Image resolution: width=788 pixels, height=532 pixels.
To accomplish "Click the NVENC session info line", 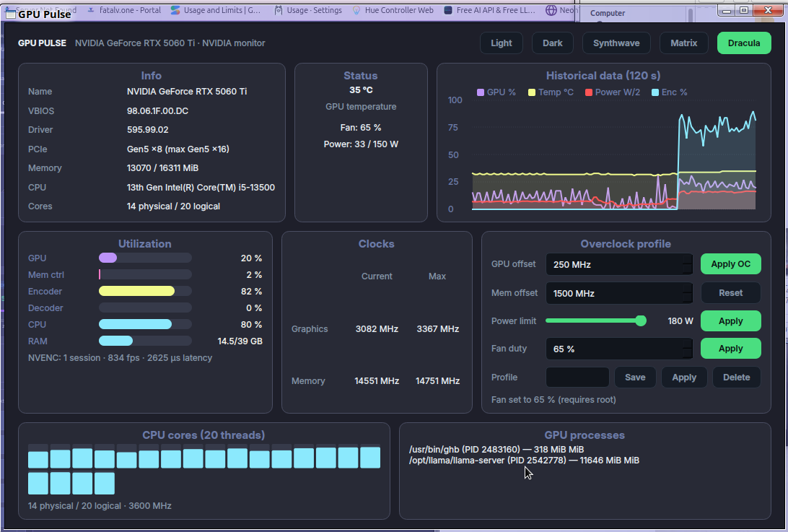I will pos(120,358).
